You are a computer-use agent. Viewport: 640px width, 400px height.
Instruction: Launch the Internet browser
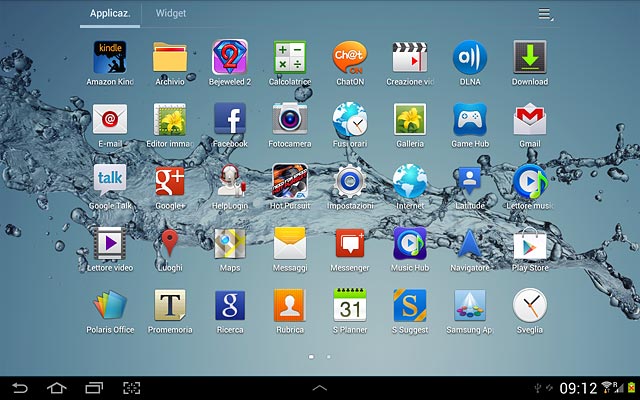pos(410,181)
